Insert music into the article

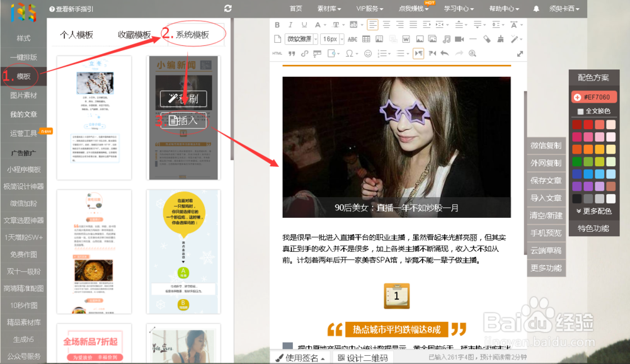[x=446, y=39]
